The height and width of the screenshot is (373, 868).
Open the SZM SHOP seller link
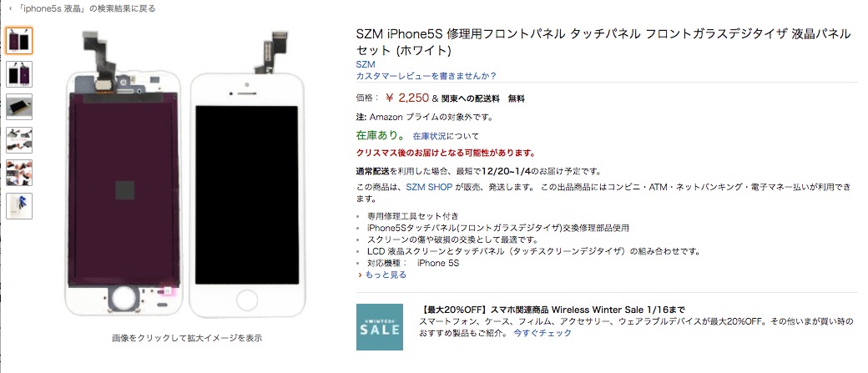tap(430, 187)
